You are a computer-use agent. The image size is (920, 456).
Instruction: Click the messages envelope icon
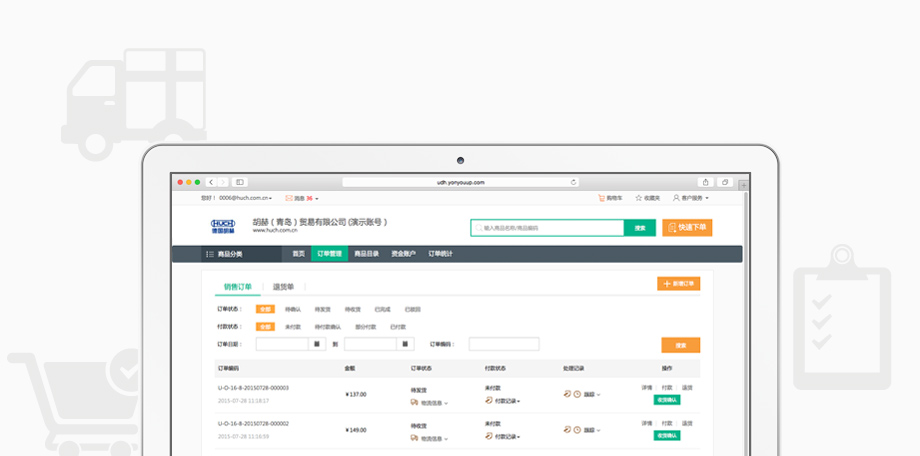tap(289, 198)
